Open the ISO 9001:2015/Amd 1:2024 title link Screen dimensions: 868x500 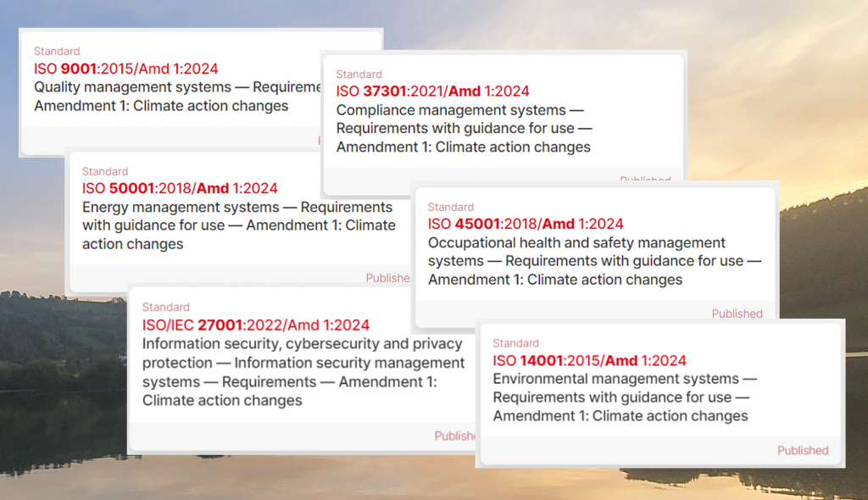[x=126, y=69]
